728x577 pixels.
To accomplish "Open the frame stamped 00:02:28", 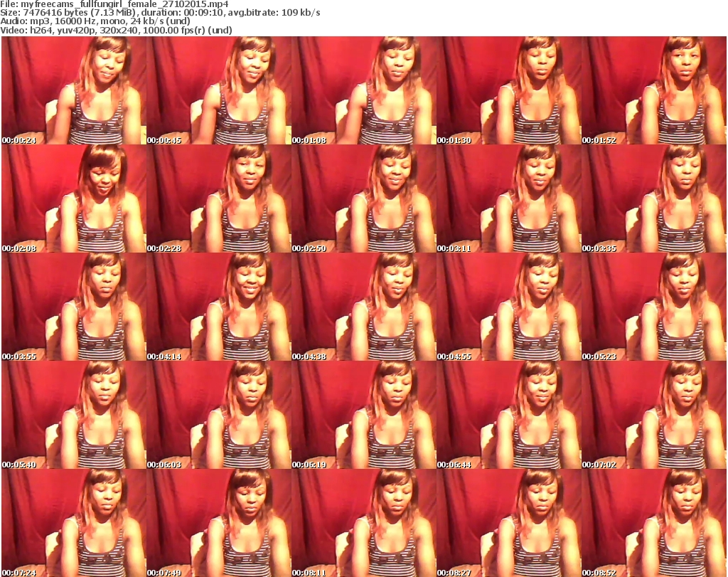I will [x=219, y=198].
